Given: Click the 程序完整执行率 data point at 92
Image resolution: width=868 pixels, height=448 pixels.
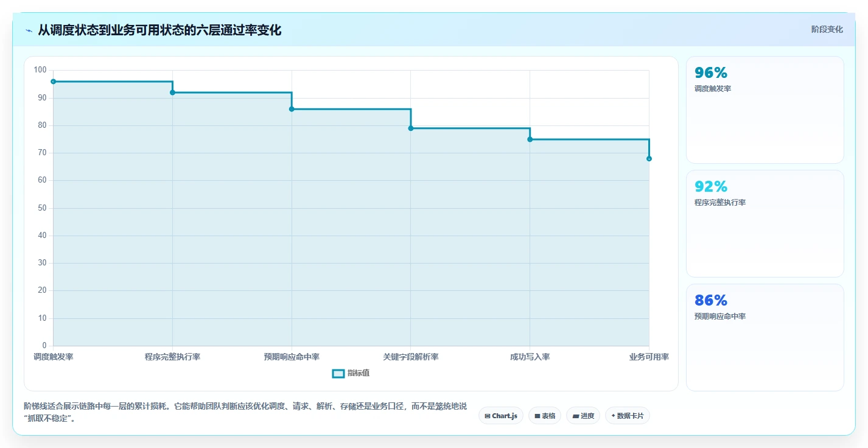Looking at the screenshot, I should click(x=172, y=93).
